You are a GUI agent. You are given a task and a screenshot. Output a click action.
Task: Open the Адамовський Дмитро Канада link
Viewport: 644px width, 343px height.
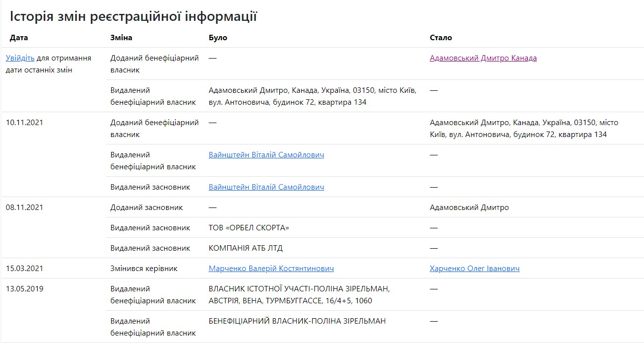(483, 58)
